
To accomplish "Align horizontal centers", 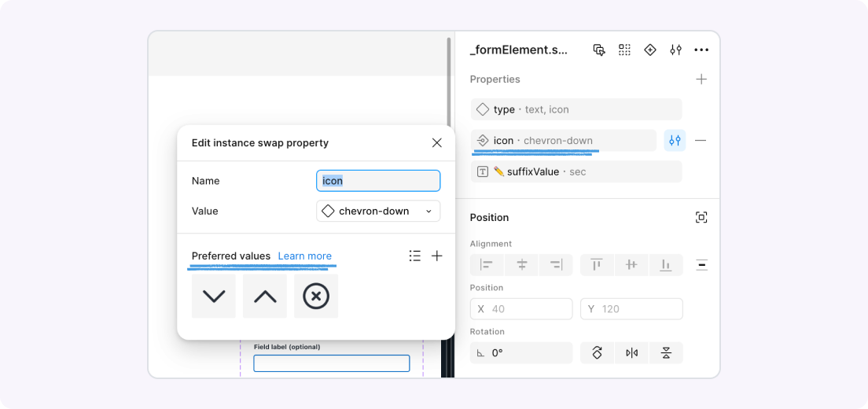I will 521,264.
